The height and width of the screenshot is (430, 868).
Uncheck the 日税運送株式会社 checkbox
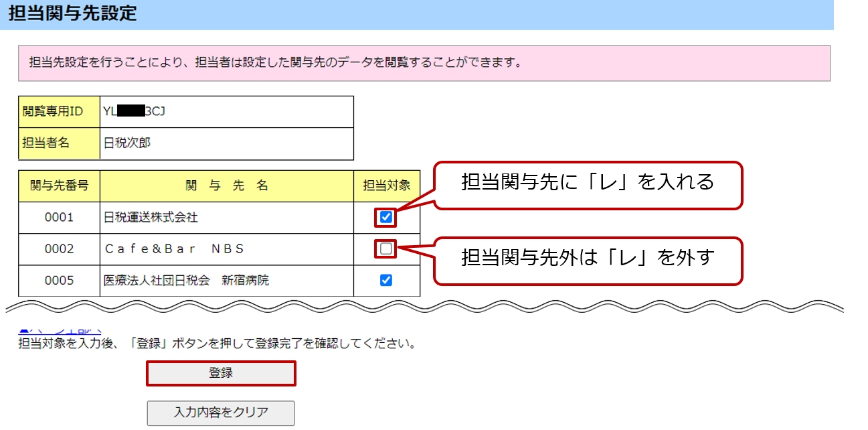coord(385,217)
